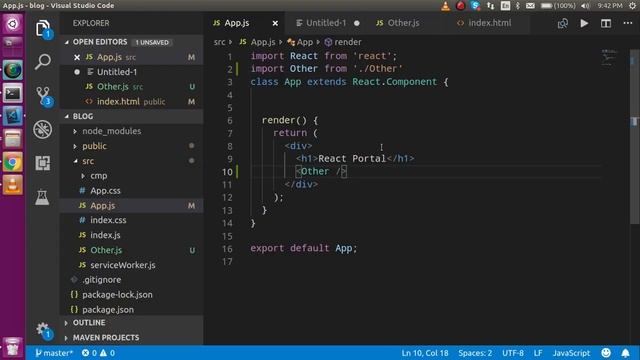This screenshot has height=360, width=640.
Task: Place cursor on line 16 export statement
Action: tap(304, 249)
